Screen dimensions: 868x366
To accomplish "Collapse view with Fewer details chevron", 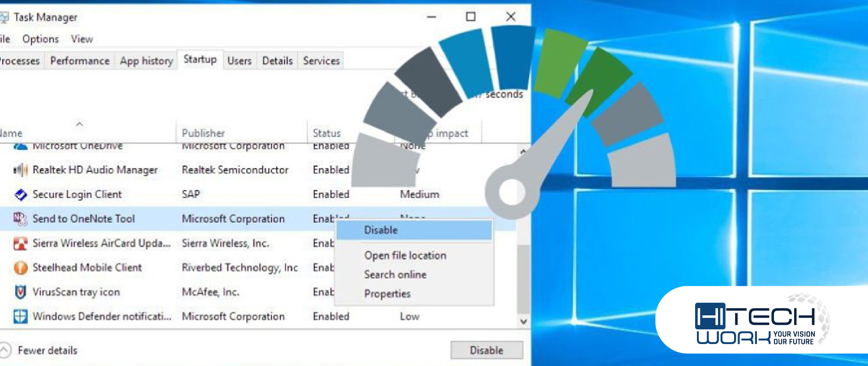I will (4, 350).
